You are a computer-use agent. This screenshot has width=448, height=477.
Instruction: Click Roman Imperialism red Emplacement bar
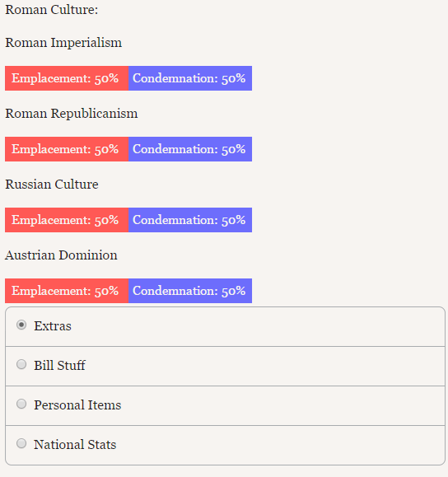pos(67,78)
